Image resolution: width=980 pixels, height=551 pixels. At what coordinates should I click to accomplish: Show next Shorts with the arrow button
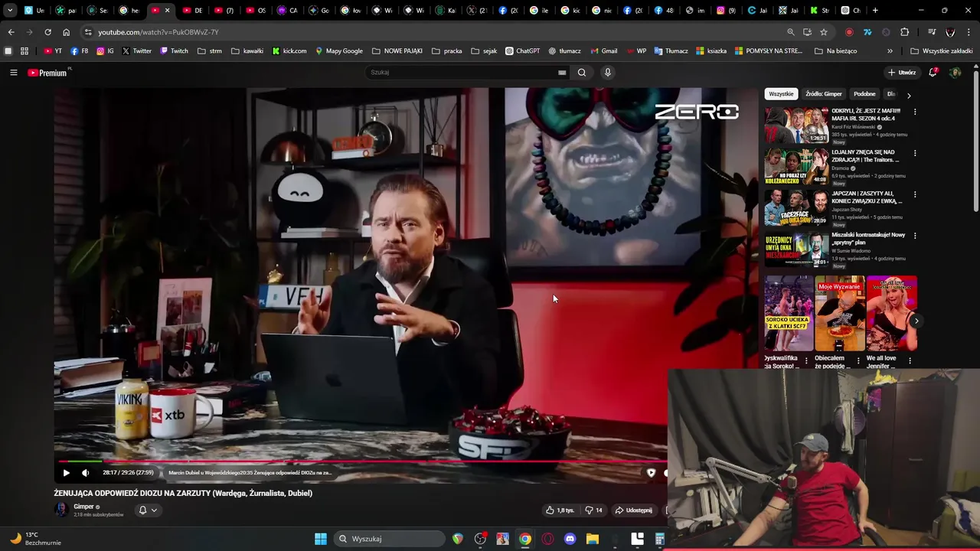916,321
